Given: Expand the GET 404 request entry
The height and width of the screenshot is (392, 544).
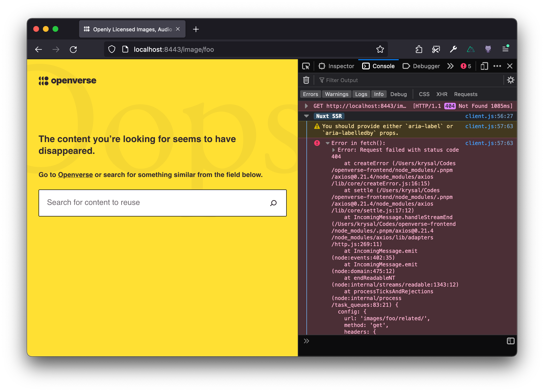Looking at the screenshot, I should point(306,106).
